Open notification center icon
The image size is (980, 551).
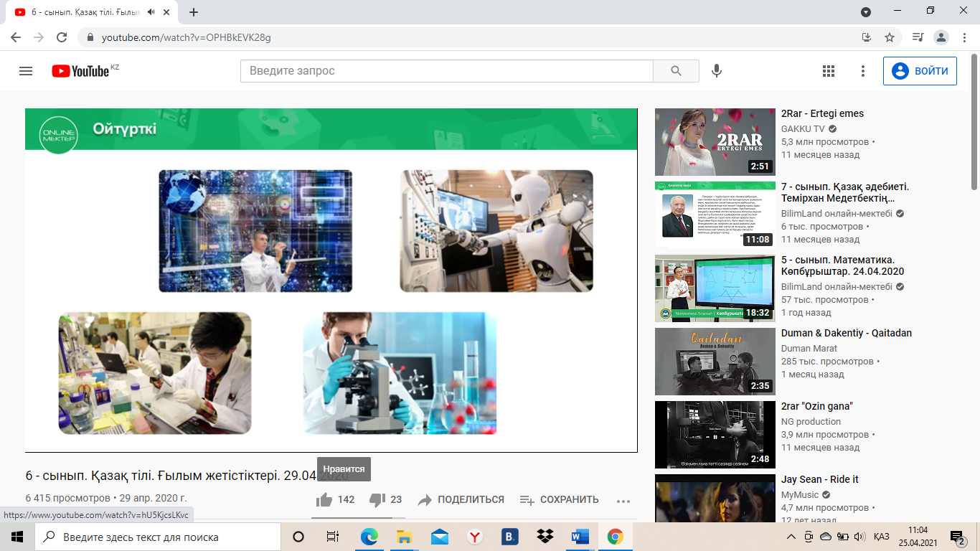957,537
